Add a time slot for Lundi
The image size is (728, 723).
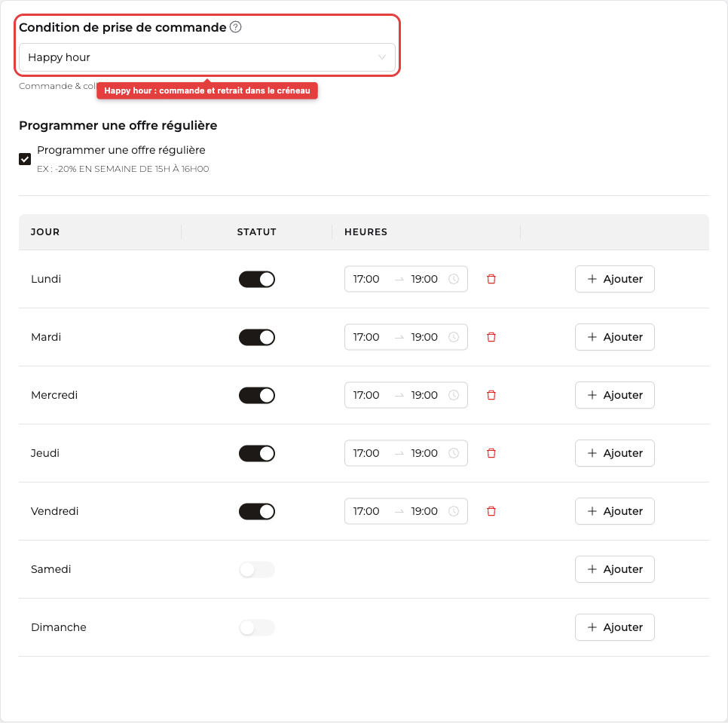[615, 279]
